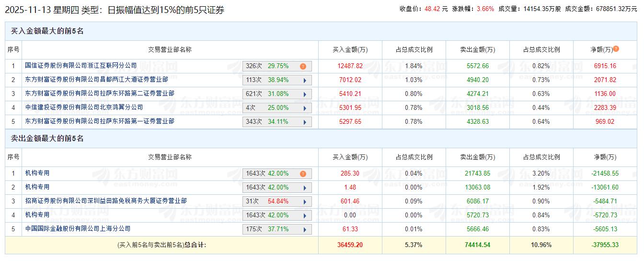Expand details arrow beside 175次 37.71%
644x261 pixels.
tap(305, 229)
